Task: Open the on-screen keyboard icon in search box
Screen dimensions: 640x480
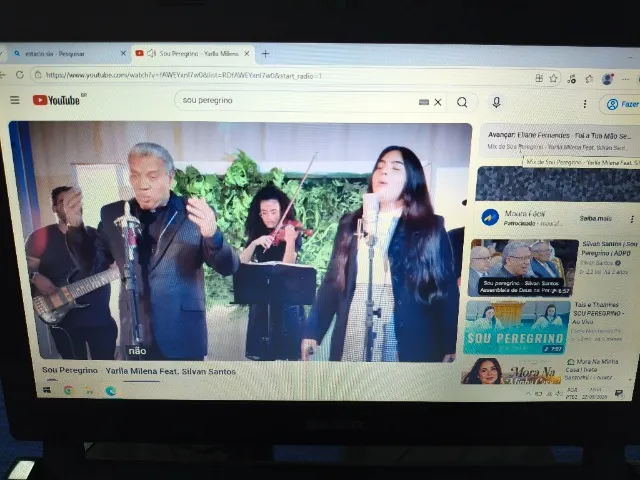Action: 424,102
